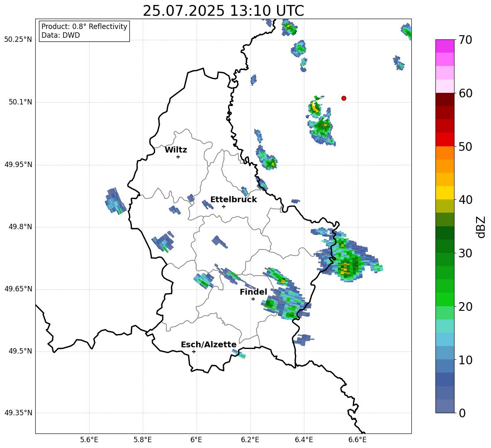The image size is (491, 448).
Task: Click the 49.35°N latitude label
Action: click(x=18, y=413)
